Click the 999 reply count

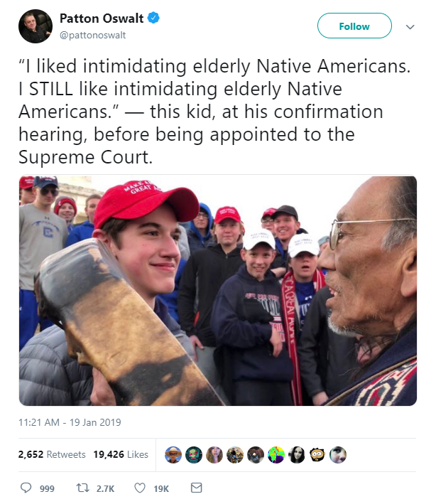tap(47, 488)
